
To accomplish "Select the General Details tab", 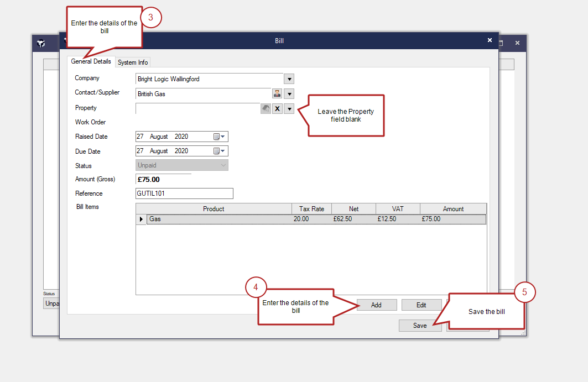I will pyautogui.click(x=91, y=61).
